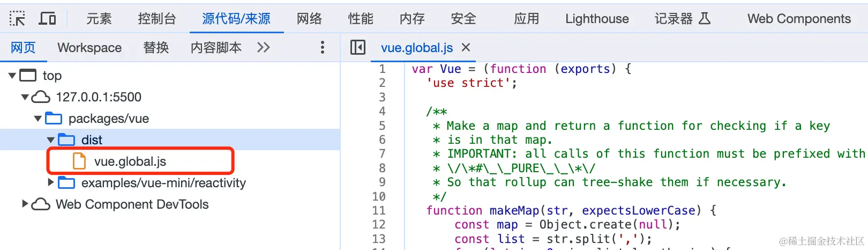Switch to the Workspace sidebar tab

pyautogui.click(x=89, y=48)
